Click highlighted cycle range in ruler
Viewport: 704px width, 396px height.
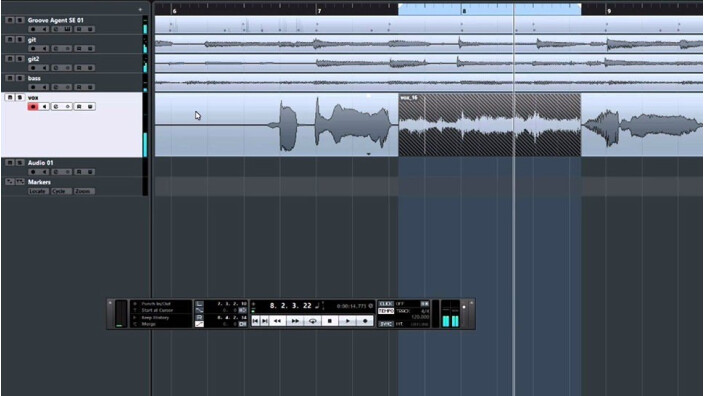(489, 9)
